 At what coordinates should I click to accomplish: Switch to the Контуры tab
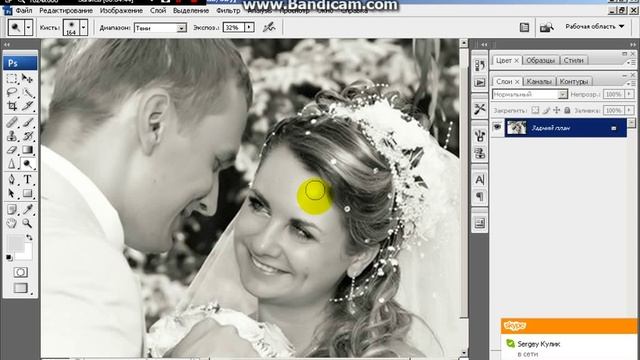(x=574, y=82)
